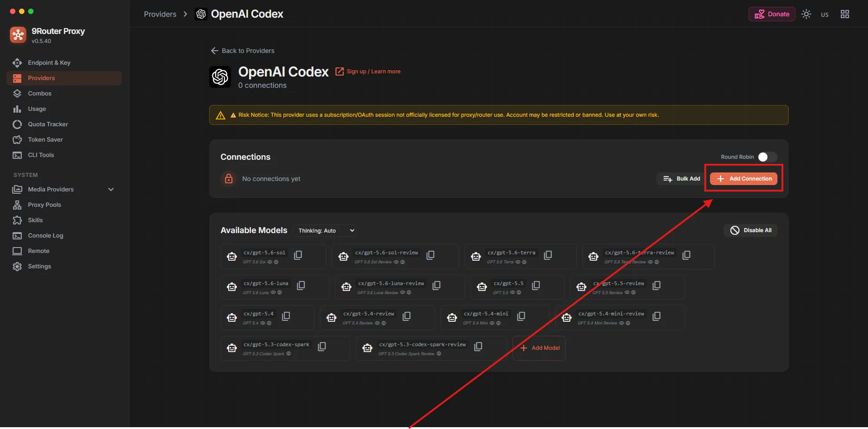Switch theme with the sun icon
Viewport: 868px width, 429px height.
[806, 14]
